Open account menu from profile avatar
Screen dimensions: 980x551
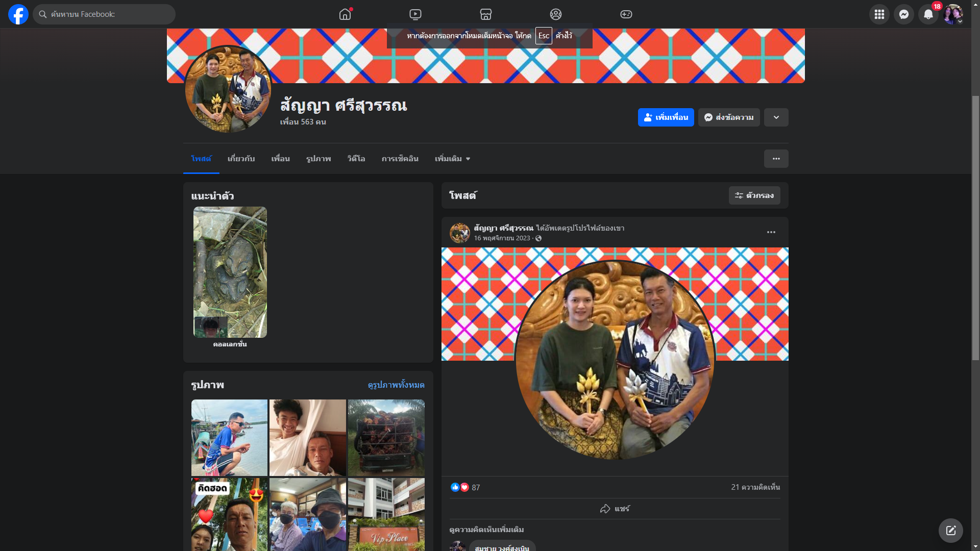[x=953, y=14]
